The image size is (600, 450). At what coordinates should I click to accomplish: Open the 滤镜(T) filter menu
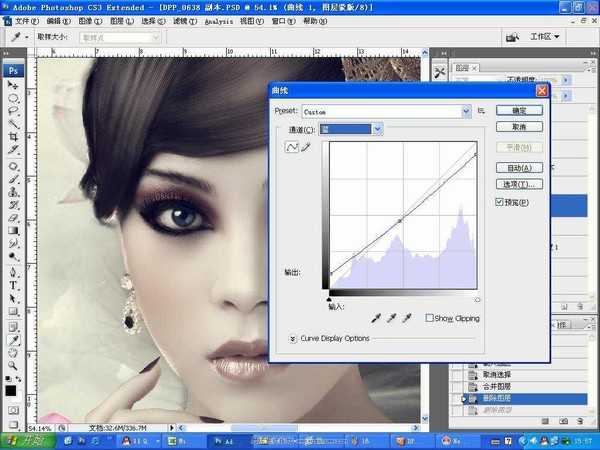click(x=181, y=19)
